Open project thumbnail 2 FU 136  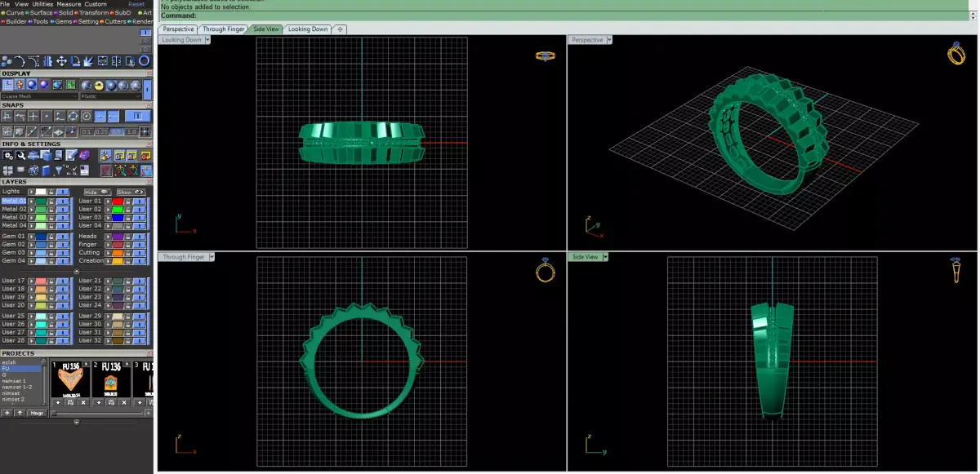(x=111, y=379)
